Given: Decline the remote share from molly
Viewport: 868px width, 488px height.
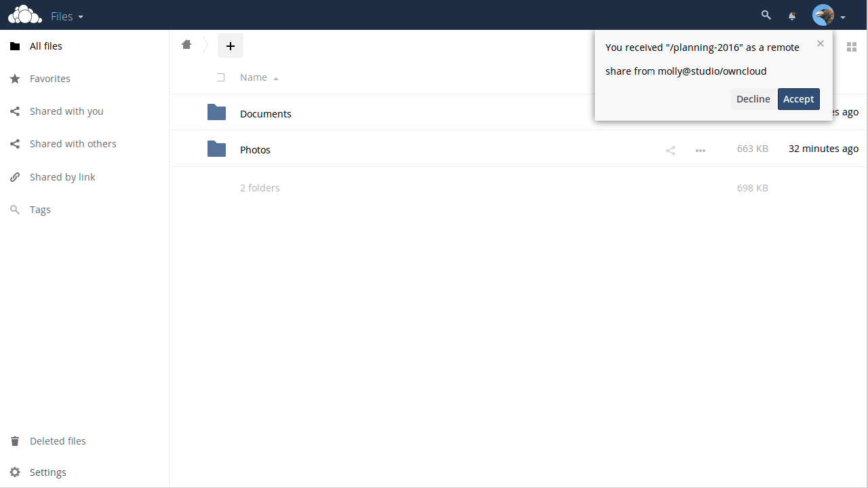Looking at the screenshot, I should (x=753, y=99).
